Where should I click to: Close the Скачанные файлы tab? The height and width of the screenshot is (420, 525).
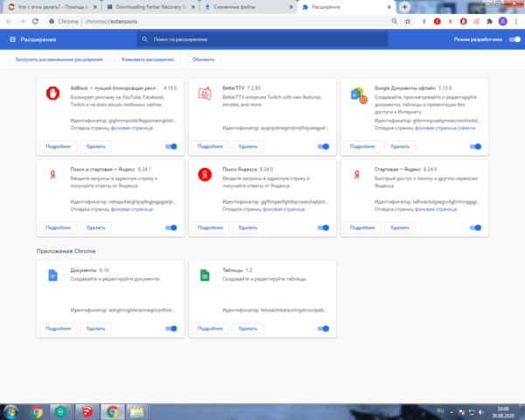tap(291, 7)
